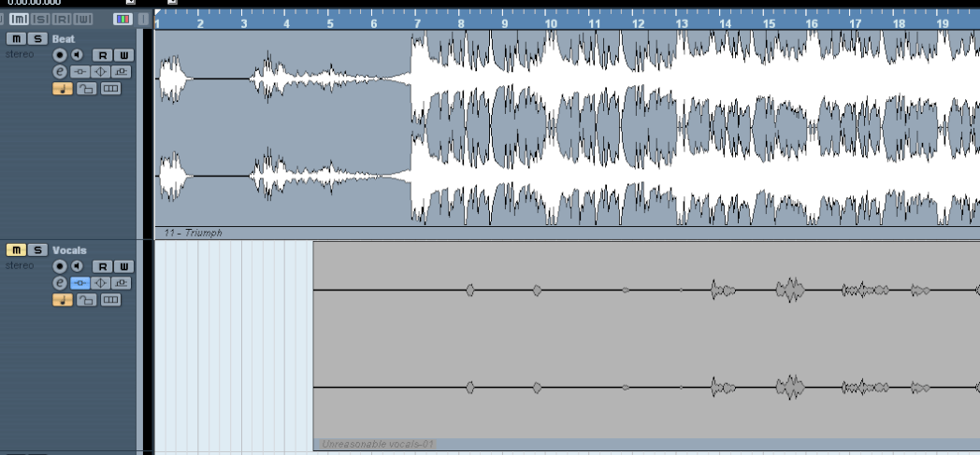Toggle Vocals track equalizer state button

[101, 283]
